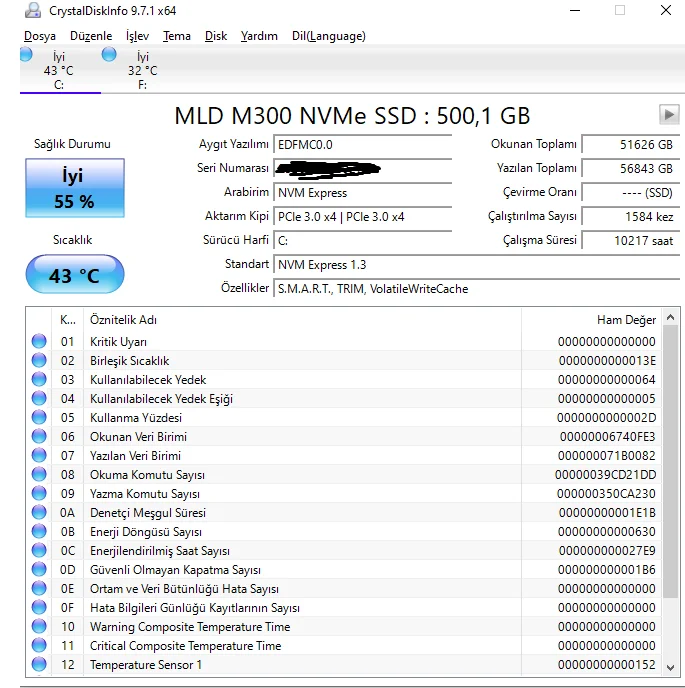Screen dimensions: 685x688
Task: Click the attribute list scrollbar thumb
Action: click(671, 461)
